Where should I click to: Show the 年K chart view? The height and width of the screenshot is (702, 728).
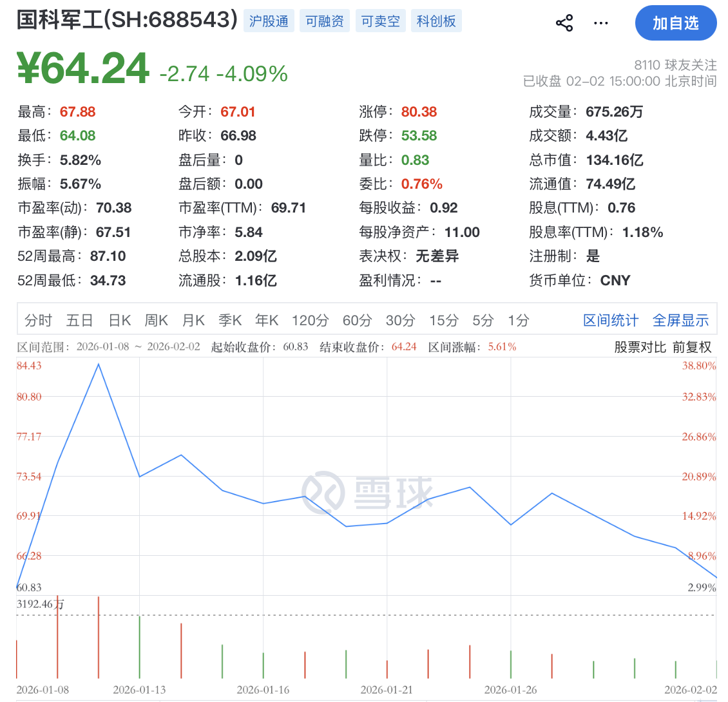click(x=267, y=320)
